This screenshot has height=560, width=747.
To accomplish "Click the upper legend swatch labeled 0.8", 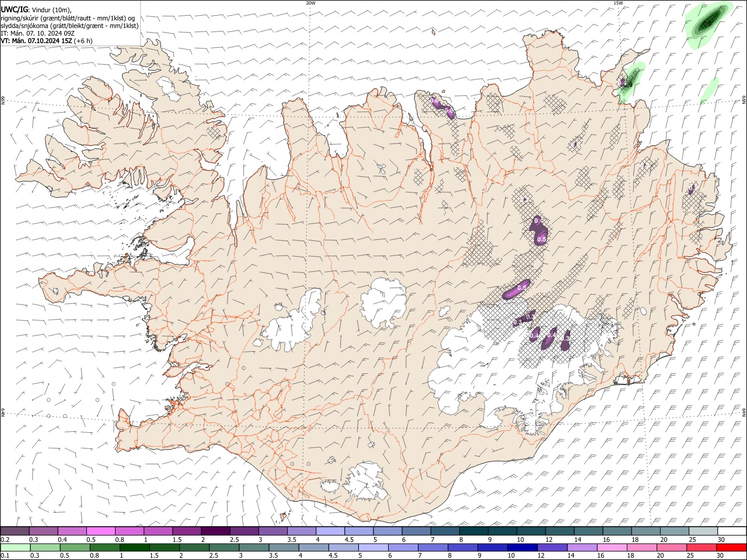I will [x=130, y=531].
